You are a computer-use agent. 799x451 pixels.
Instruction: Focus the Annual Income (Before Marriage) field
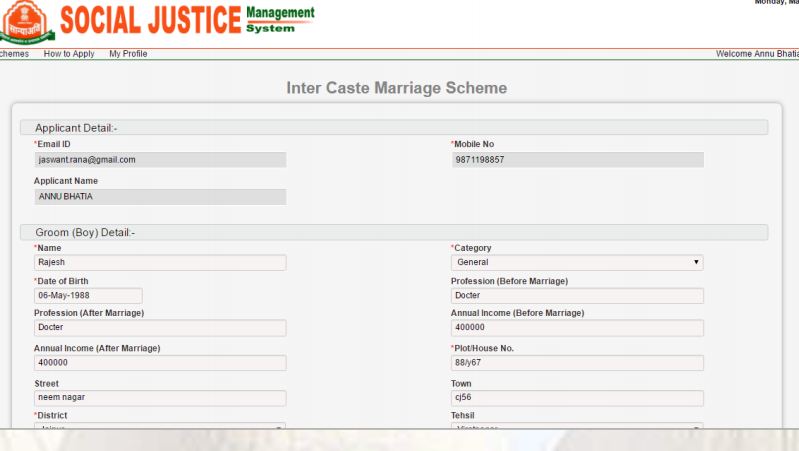click(577, 328)
